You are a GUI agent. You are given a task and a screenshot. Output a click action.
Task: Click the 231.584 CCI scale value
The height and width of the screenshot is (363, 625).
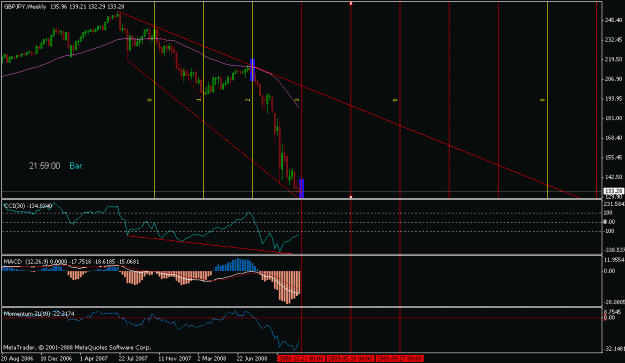(x=614, y=204)
